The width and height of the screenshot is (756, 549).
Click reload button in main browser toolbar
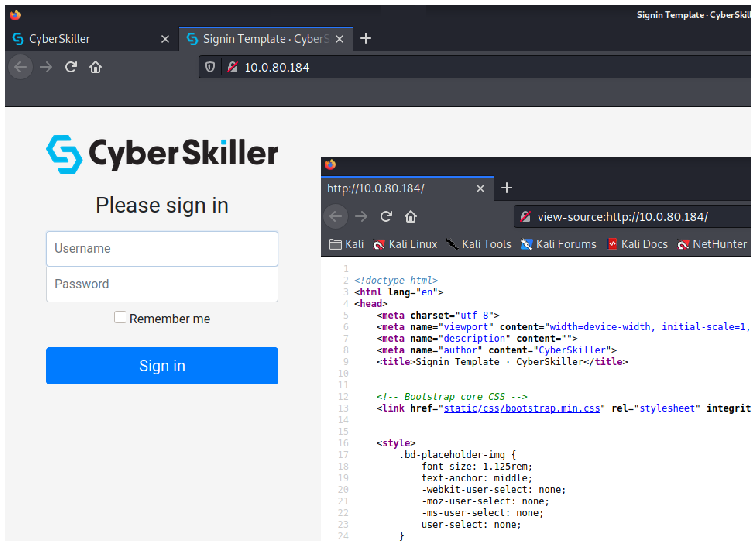(x=71, y=67)
